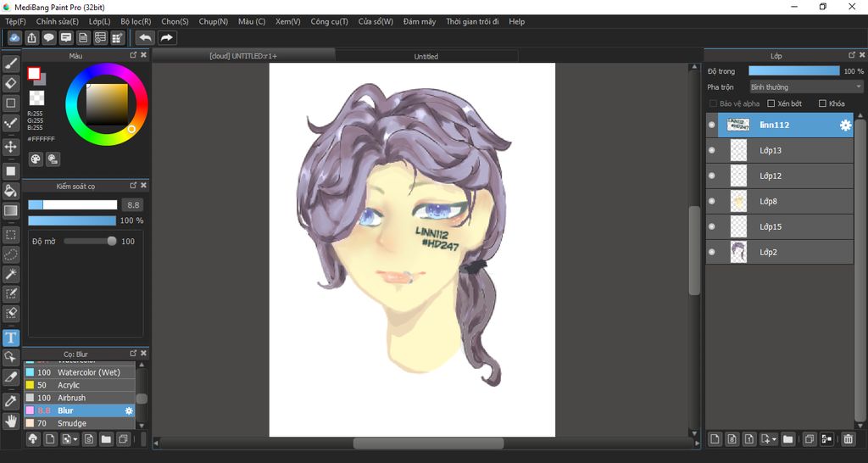Open the Lớp(L) menu
Image resolution: width=868 pixels, height=463 pixels.
[100, 21]
